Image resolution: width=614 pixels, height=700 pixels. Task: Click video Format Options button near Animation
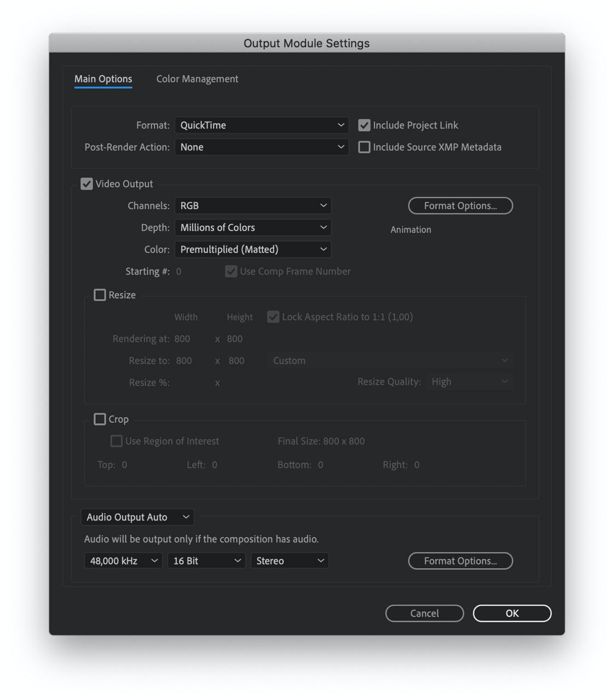460,206
